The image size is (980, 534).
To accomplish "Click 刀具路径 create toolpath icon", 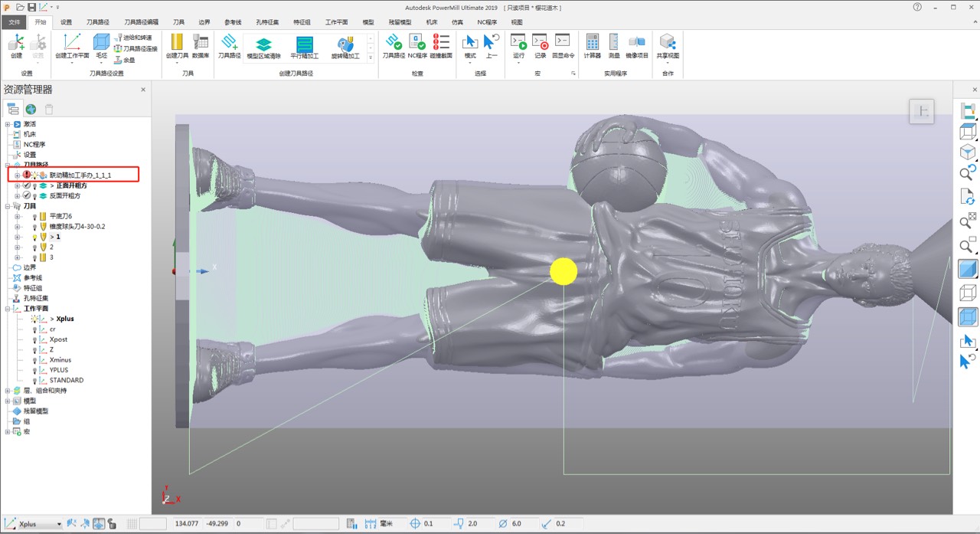I will [229, 43].
